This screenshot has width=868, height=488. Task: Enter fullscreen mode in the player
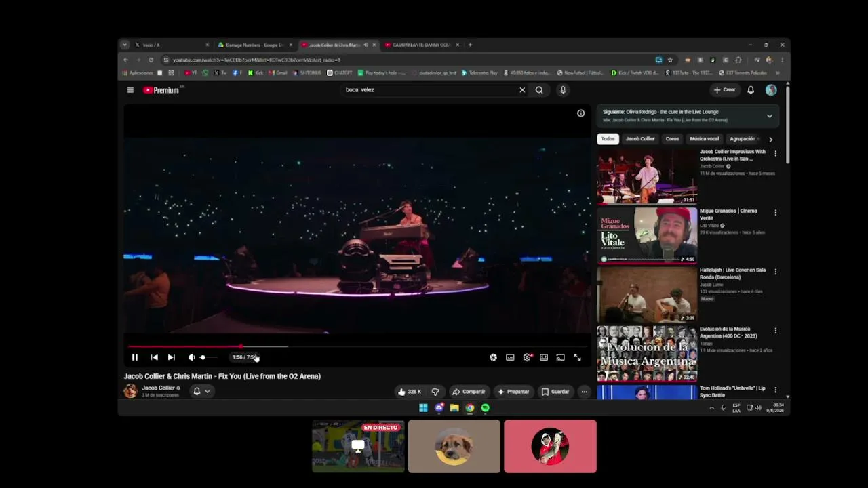(578, 357)
